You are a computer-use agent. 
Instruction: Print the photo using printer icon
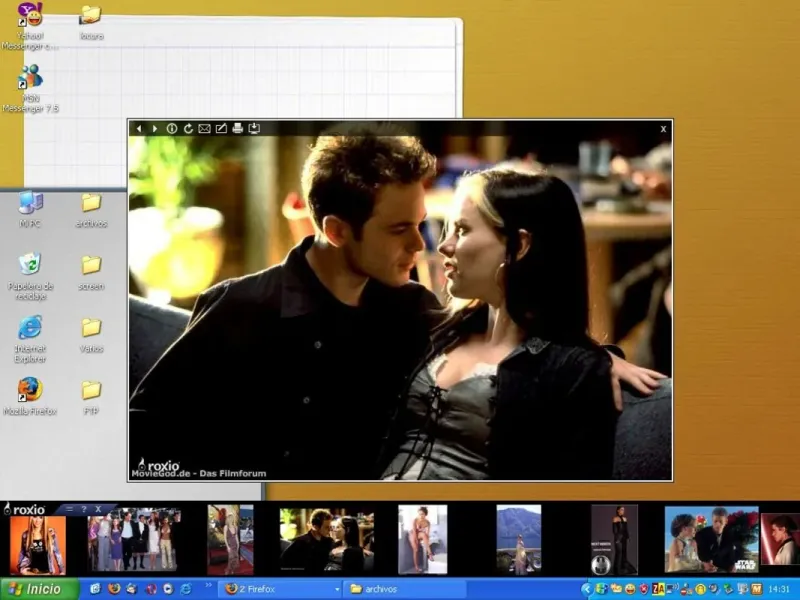pos(237,129)
